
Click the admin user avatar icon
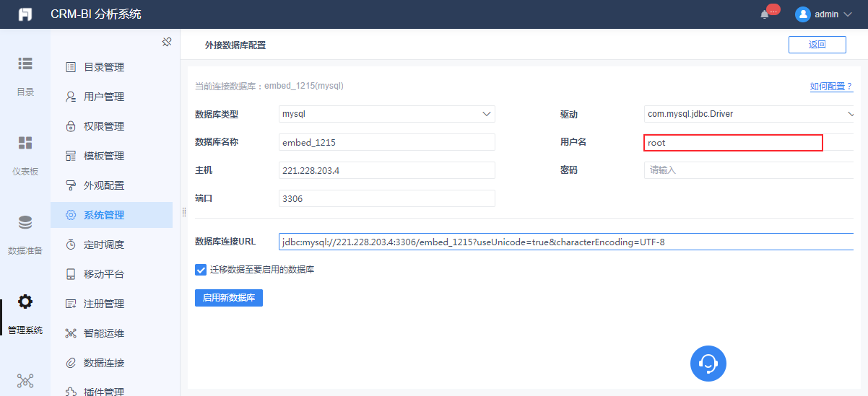click(803, 14)
